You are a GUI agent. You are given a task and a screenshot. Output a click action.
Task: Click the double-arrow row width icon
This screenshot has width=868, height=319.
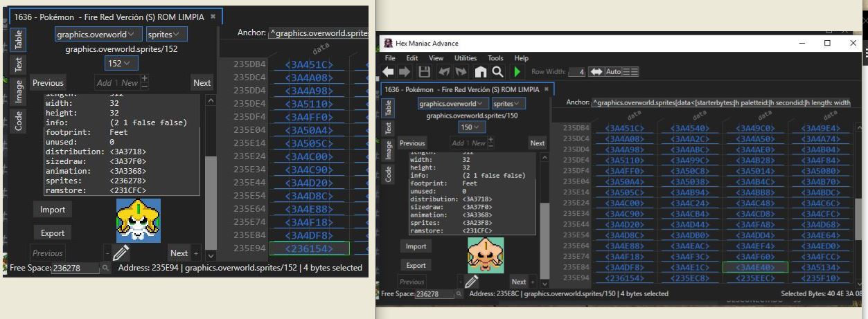(x=596, y=72)
